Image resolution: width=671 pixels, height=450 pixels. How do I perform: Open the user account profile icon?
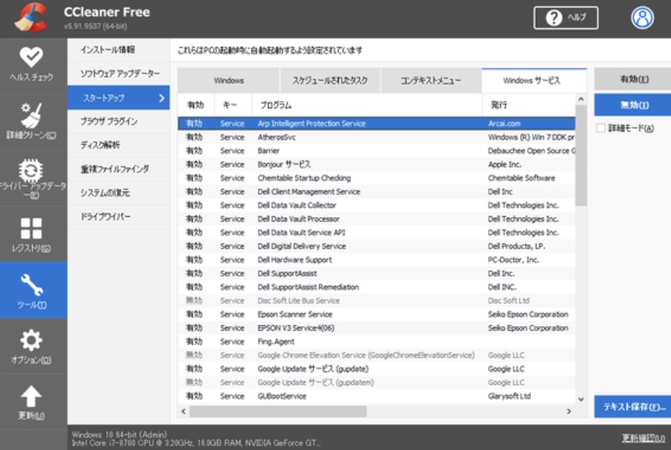point(642,18)
